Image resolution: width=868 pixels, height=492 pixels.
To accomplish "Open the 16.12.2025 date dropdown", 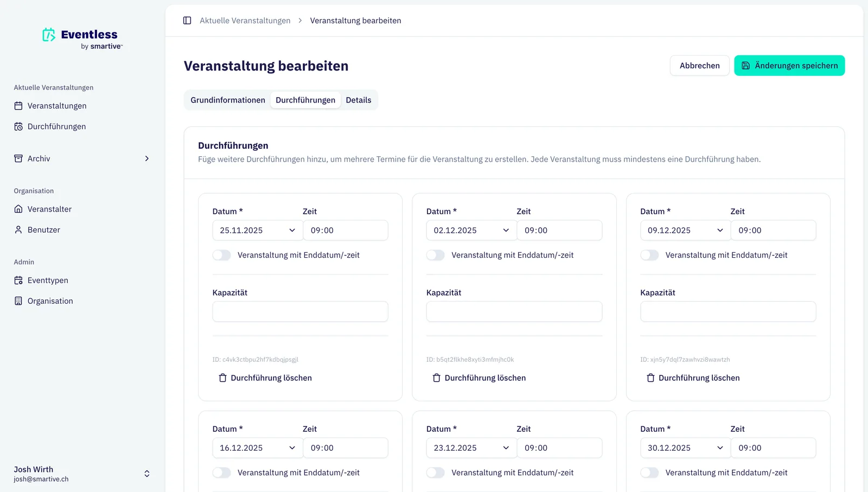I will (258, 448).
